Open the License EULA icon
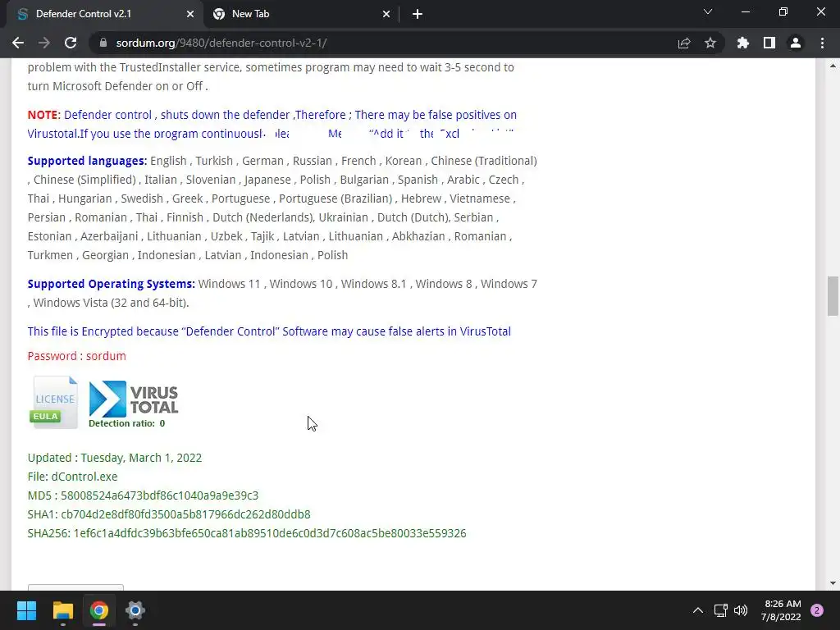The height and width of the screenshot is (630, 840). point(53,402)
